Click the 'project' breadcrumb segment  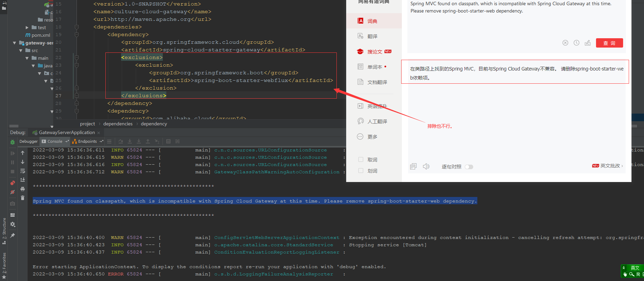point(87,124)
